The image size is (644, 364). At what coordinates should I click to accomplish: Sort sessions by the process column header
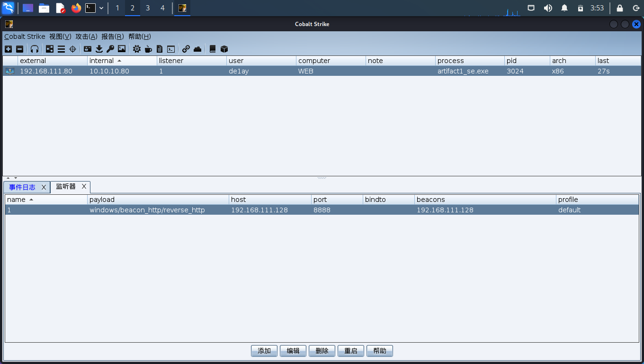470,61
